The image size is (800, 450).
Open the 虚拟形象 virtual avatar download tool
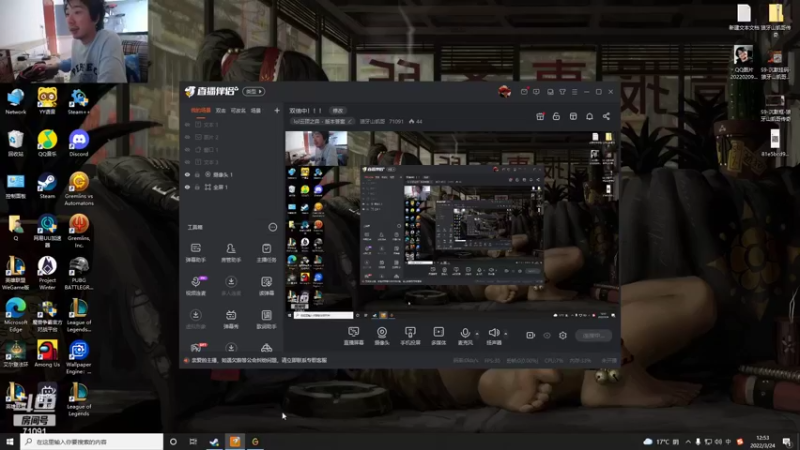pyautogui.click(x=195, y=319)
